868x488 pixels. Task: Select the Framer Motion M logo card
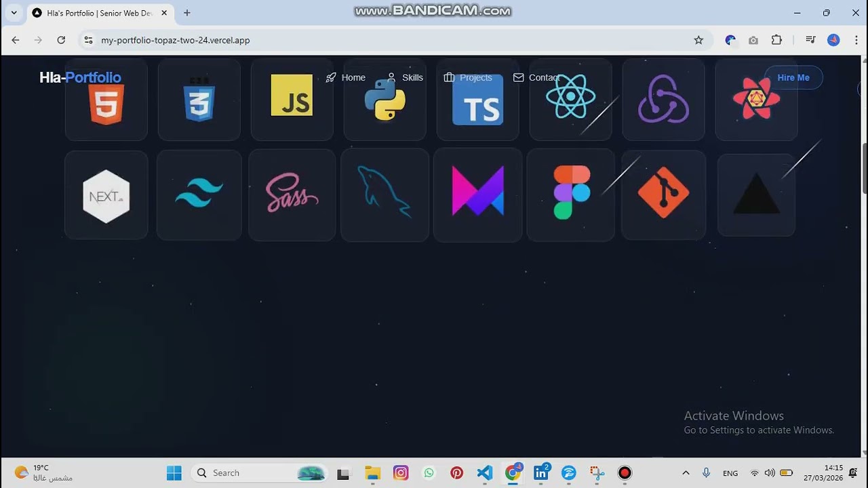pyautogui.click(x=477, y=195)
